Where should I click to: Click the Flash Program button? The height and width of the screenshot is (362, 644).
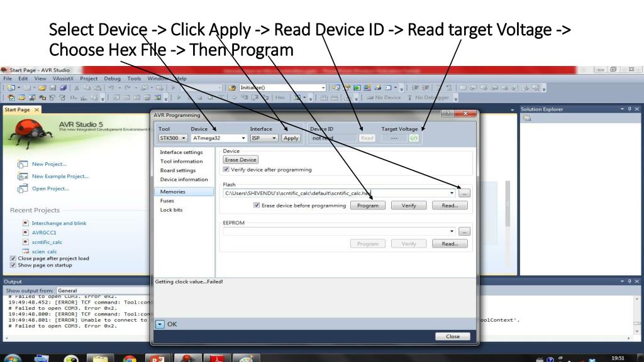(367, 206)
